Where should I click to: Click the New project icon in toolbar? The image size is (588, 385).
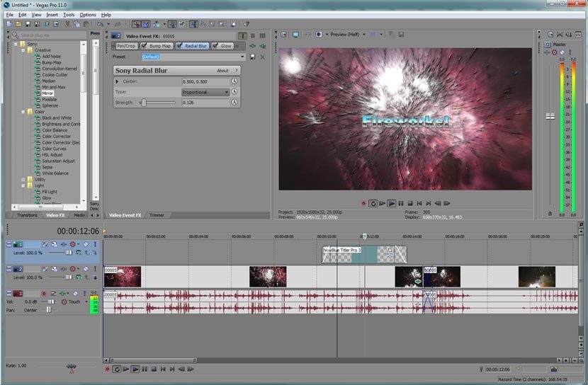(x=9, y=24)
